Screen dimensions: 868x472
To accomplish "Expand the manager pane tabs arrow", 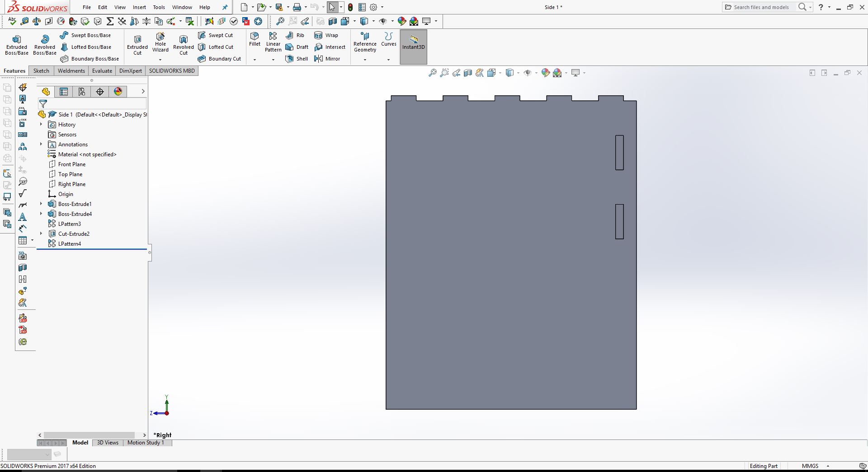I will tap(143, 92).
